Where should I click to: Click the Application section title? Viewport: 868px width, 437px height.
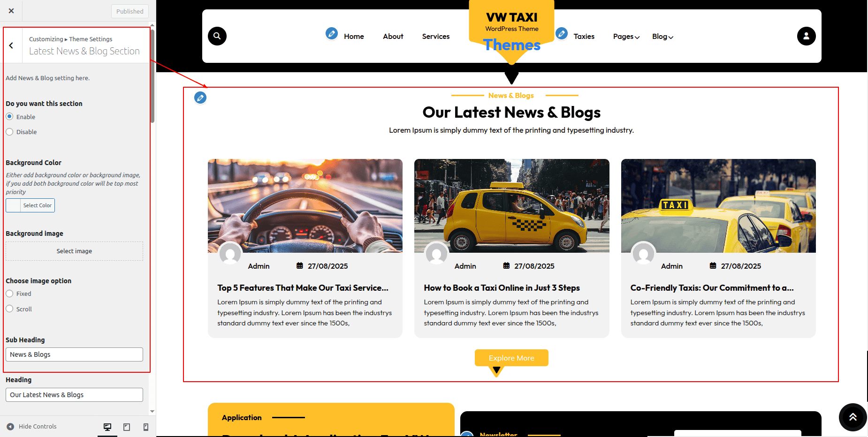tap(242, 417)
